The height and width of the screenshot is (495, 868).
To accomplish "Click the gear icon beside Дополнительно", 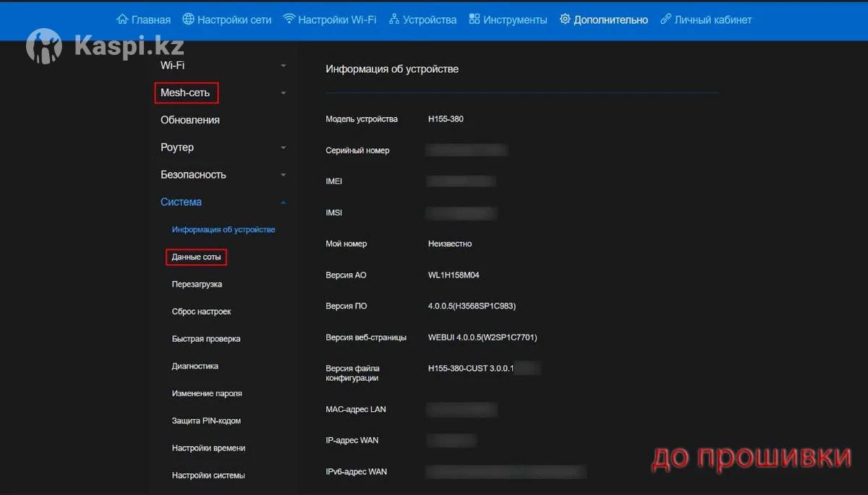I will 565,20.
